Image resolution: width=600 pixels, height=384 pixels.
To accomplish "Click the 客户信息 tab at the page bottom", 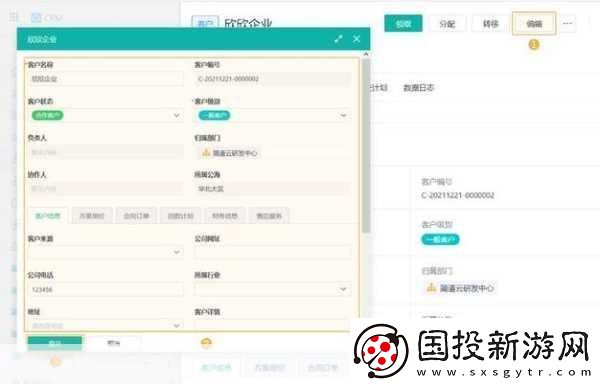I will [x=216, y=368].
